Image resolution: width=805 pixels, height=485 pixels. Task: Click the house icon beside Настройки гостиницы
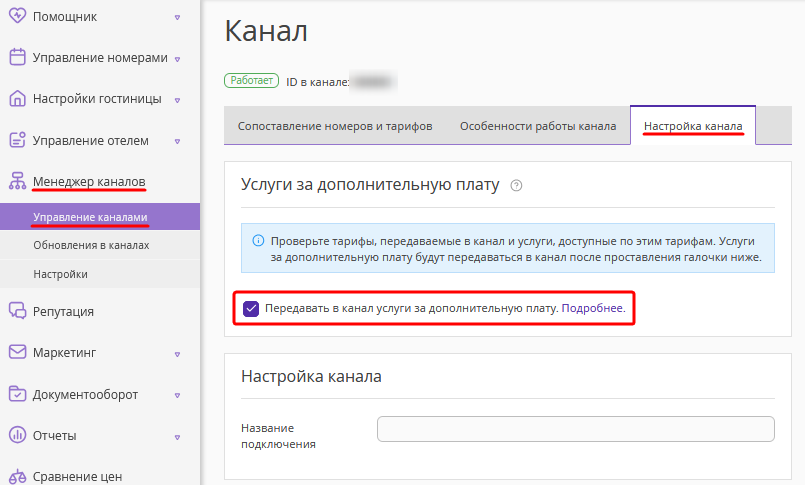[x=17, y=98]
